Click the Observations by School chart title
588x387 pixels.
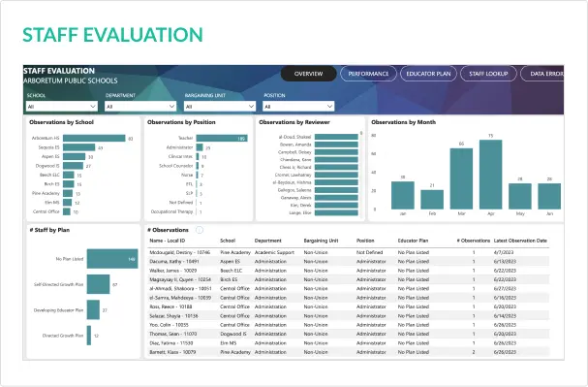point(61,122)
